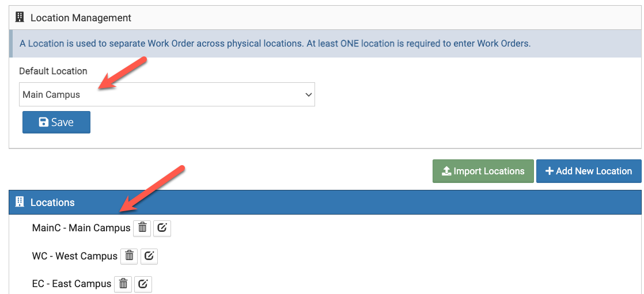Click the plus icon on Add New Location

549,171
